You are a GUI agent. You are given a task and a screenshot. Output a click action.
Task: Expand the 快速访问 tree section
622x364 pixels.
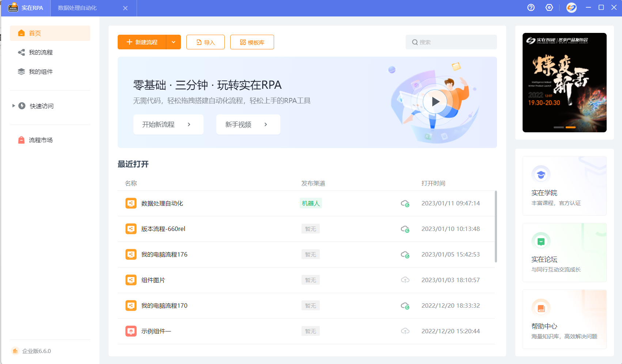[x=14, y=106]
